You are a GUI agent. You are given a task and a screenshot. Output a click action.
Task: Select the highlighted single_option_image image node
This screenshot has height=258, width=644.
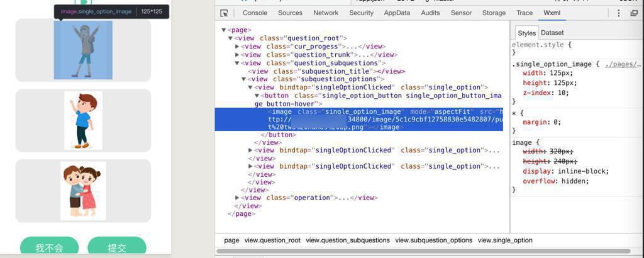(x=359, y=120)
